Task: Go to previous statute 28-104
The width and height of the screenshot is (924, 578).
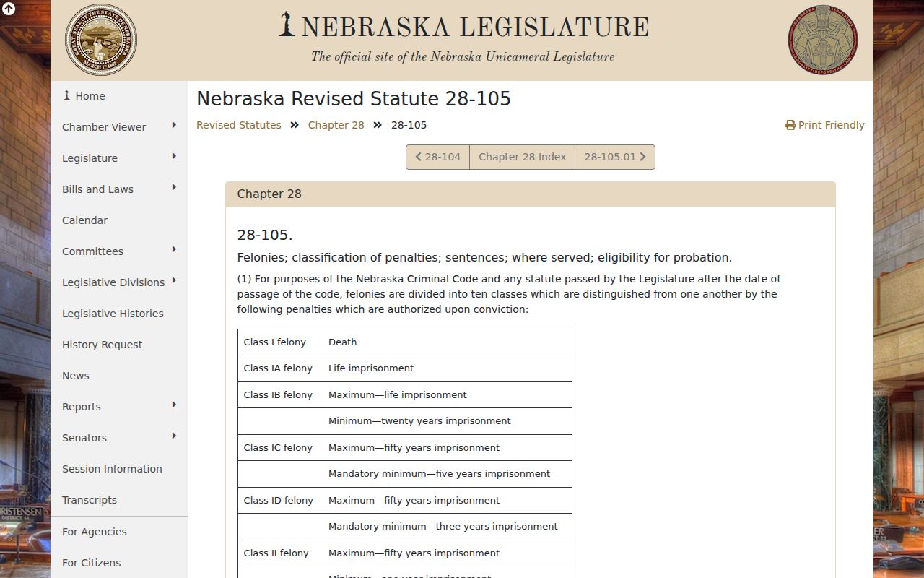Action: (437, 157)
